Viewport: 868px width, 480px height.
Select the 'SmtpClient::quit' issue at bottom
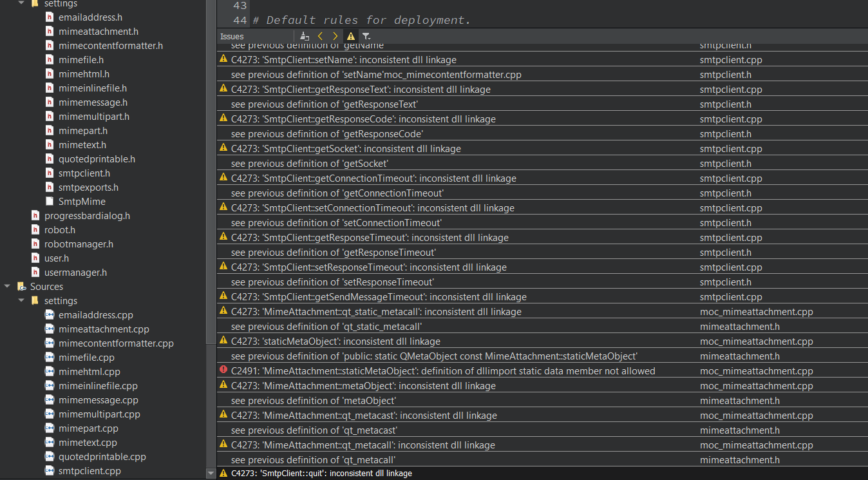pyautogui.click(x=542, y=474)
